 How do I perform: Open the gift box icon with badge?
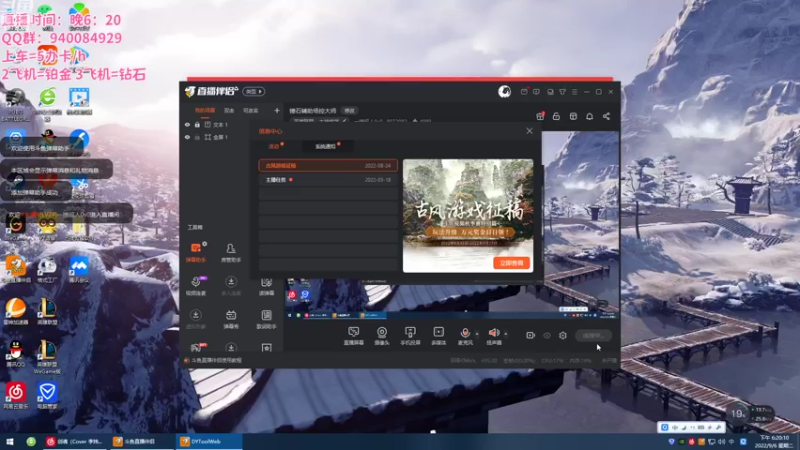tap(540, 116)
